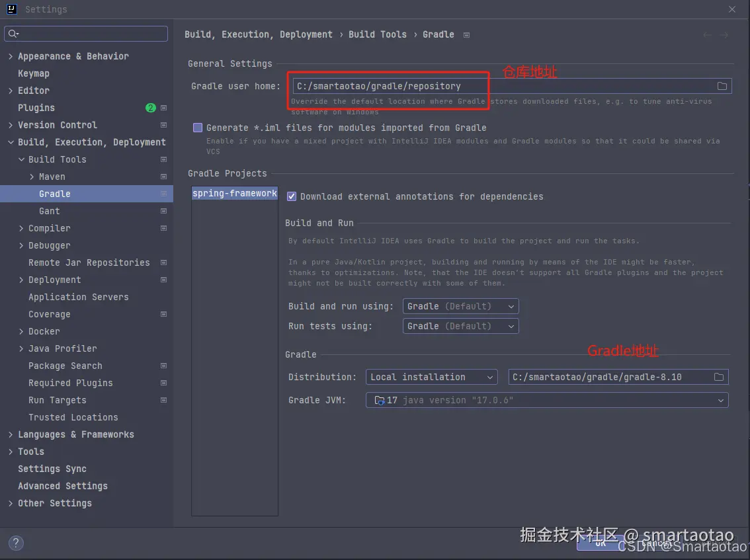Expand the Other Settings section

pyautogui.click(x=11, y=504)
